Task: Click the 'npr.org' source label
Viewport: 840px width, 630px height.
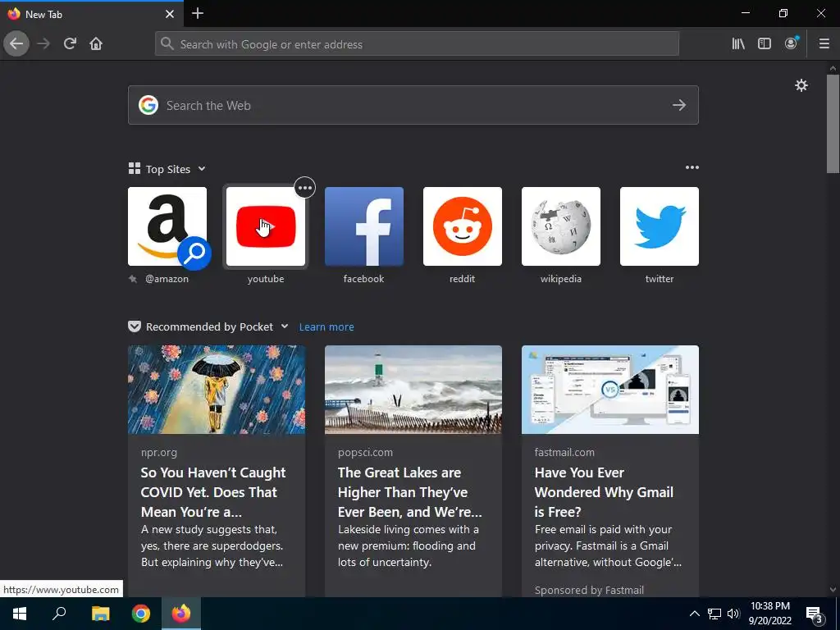Action: point(158,452)
